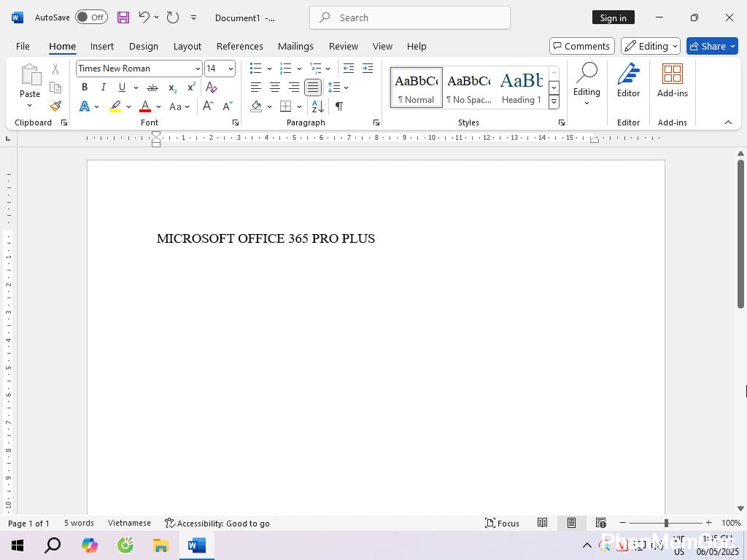Switch to the Insert tab
The height and width of the screenshot is (560, 747).
[x=102, y=46]
